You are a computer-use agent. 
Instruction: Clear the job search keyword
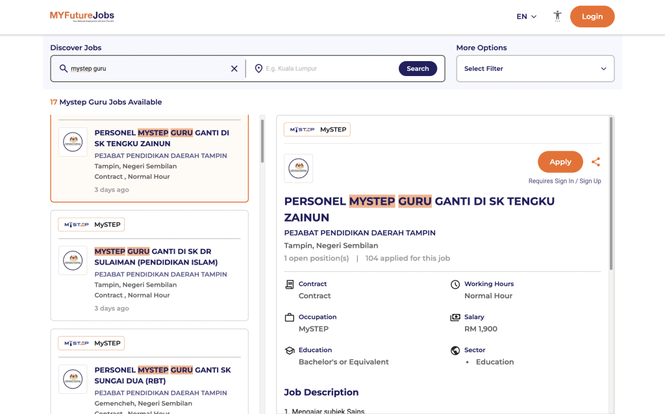click(x=234, y=68)
